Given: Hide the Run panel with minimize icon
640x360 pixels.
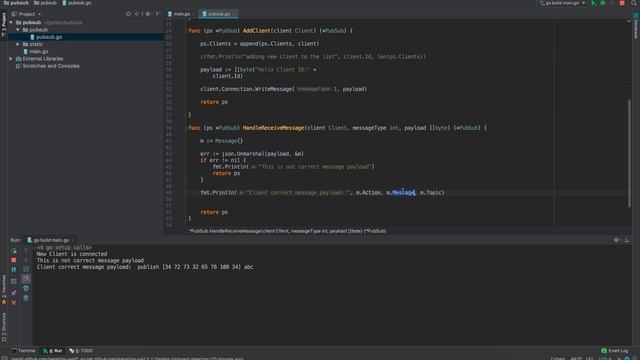Looking at the screenshot, I should point(627,240).
